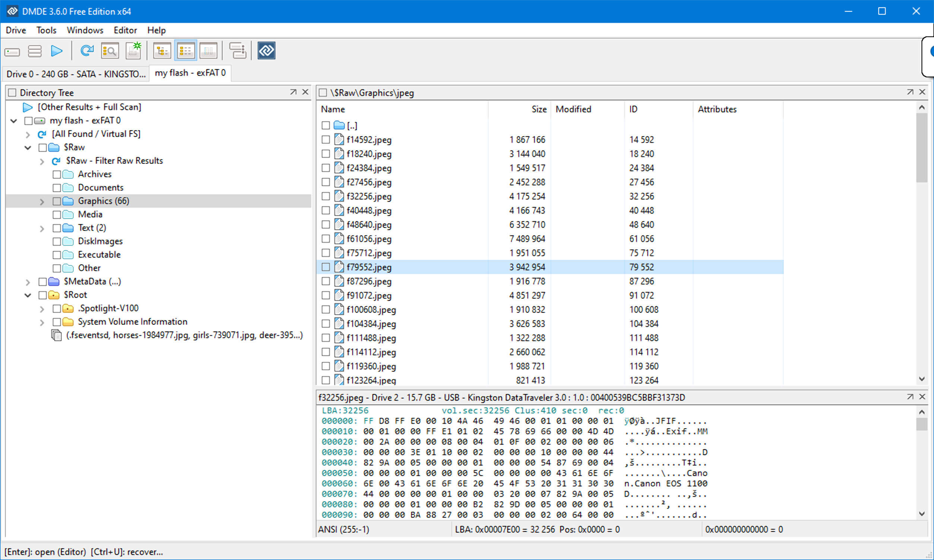Click the hex editor scrollbar down arrow
Image resolution: width=934 pixels, height=560 pixels.
point(922,513)
